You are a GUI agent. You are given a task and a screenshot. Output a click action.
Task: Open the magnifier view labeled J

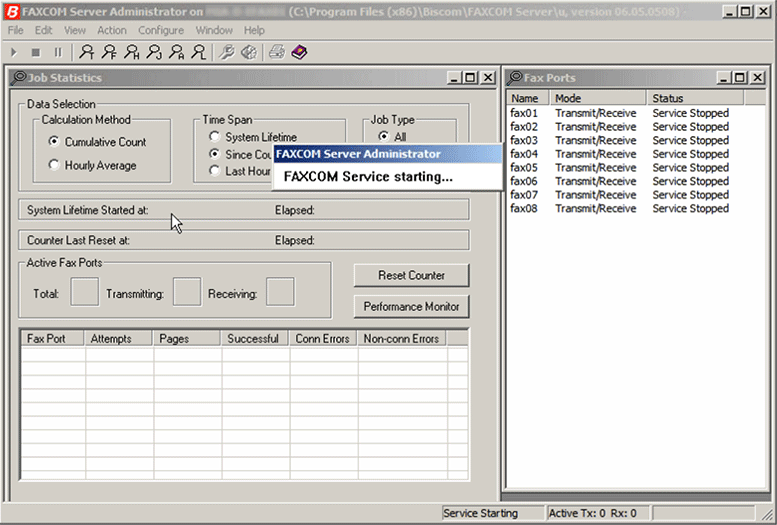pyautogui.click(x=154, y=52)
